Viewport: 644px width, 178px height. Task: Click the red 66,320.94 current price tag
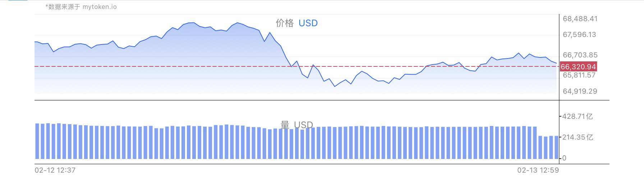pos(578,67)
